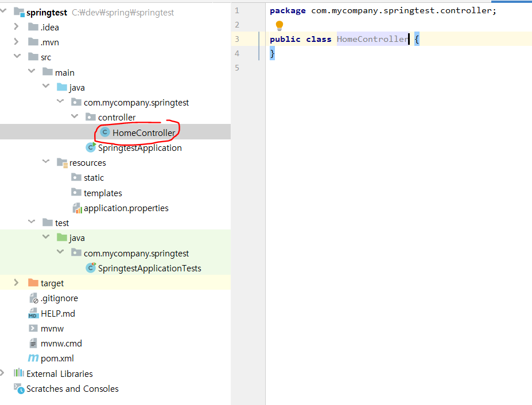Click the .mvn folder icon
The image size is (532, 405).
[x=33, y=42]
